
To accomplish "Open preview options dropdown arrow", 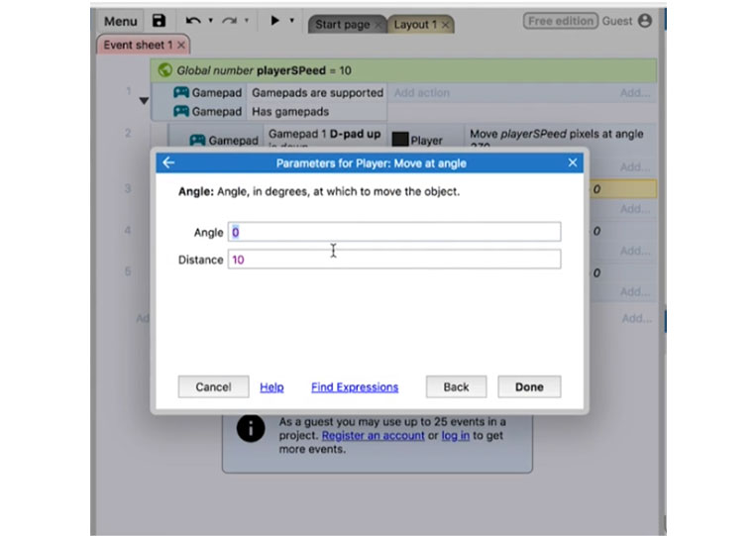I will coord(291,20).
